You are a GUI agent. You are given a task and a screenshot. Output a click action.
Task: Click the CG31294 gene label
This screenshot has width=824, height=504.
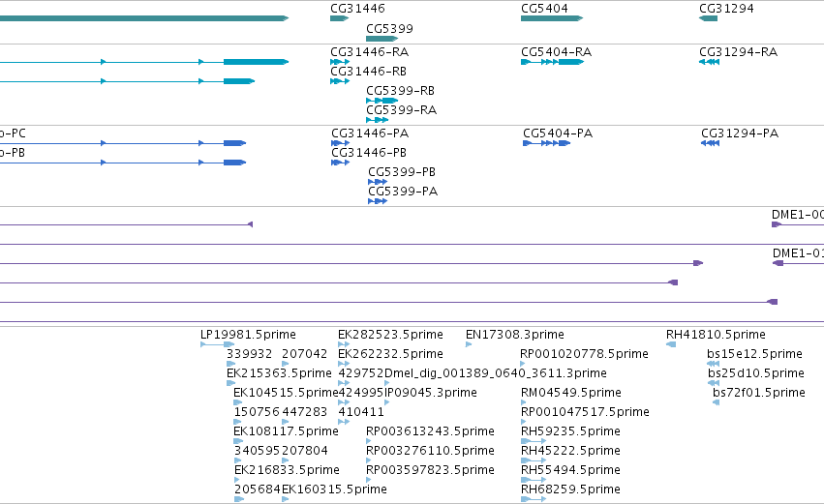(x=726, y=9)
